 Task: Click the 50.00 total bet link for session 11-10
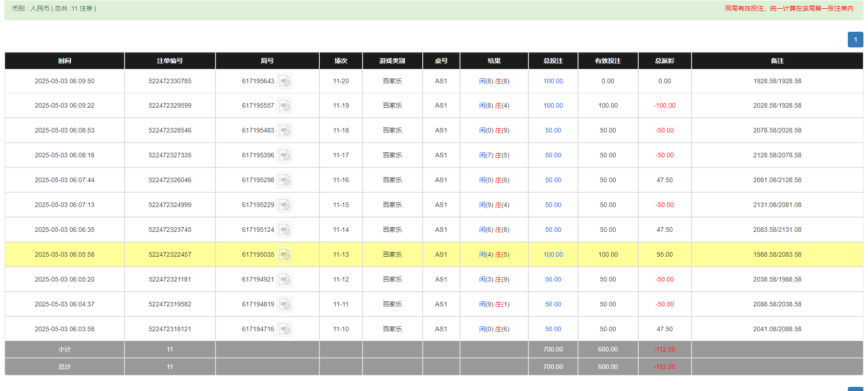tap(553, 329)
